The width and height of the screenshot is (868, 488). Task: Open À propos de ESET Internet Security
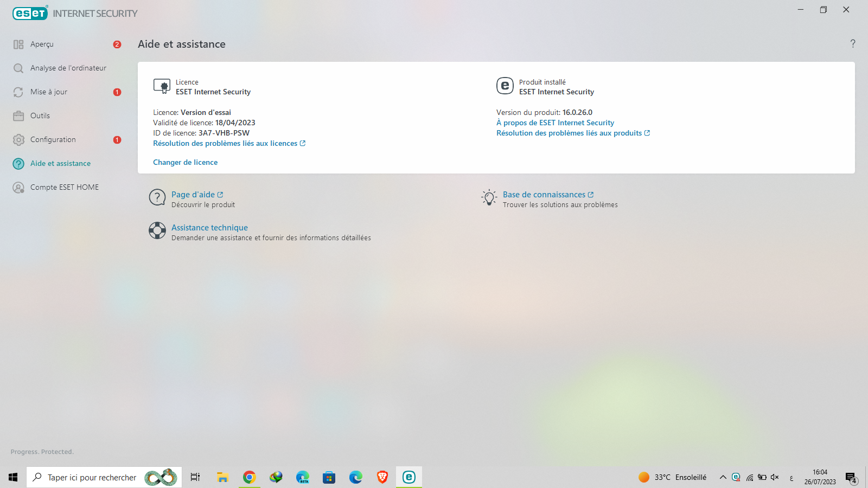(x=555, y=123)
